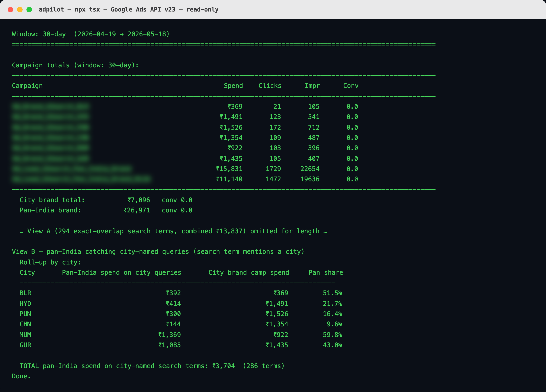Click the 'View A' omitted-for-length line
The width and height of the screenshot is (546, 392).
[173, 231]
